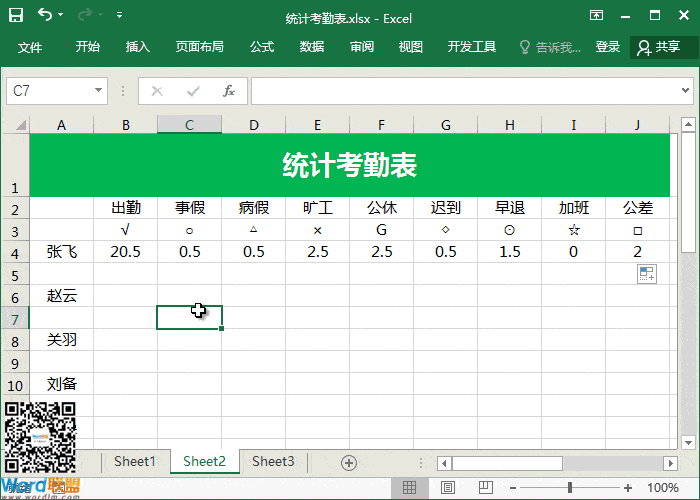Select the 赵云 name cell
Image resolution: width=700 pixels, height=500 pixels.
click(62, 296)
